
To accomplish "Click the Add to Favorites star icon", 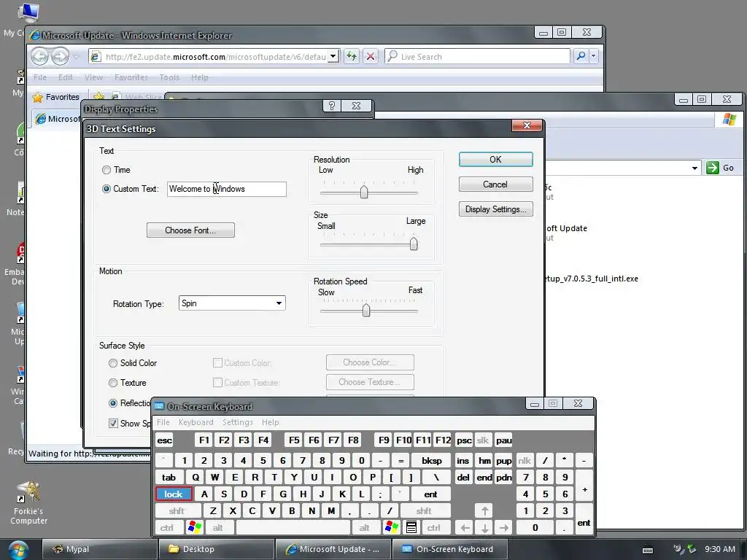I will (x=98, y=97).
